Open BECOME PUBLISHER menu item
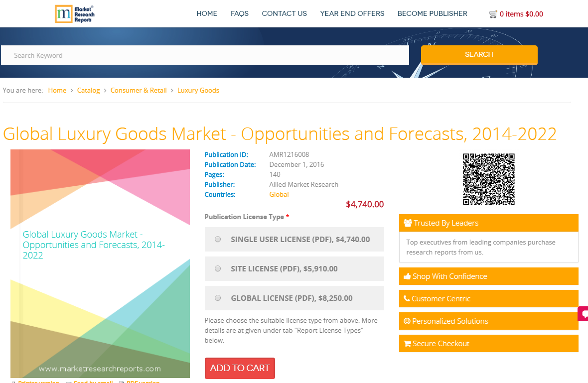 click(433, 13)
